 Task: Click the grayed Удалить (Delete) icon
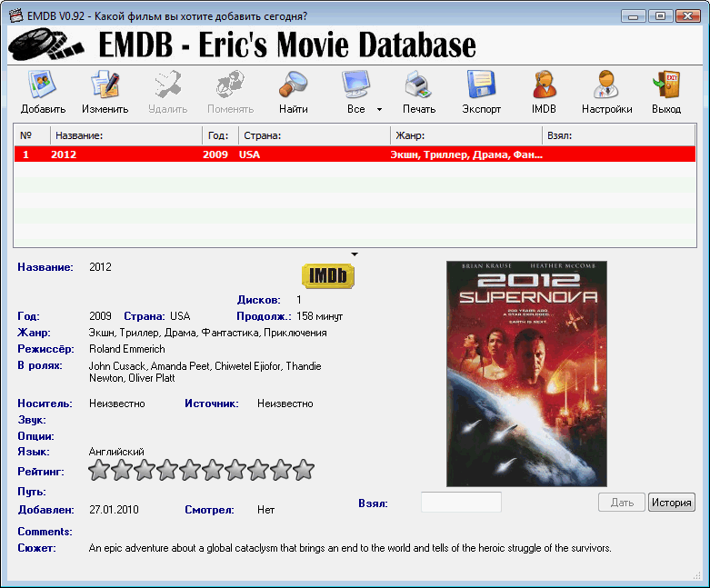pos(167,85)
